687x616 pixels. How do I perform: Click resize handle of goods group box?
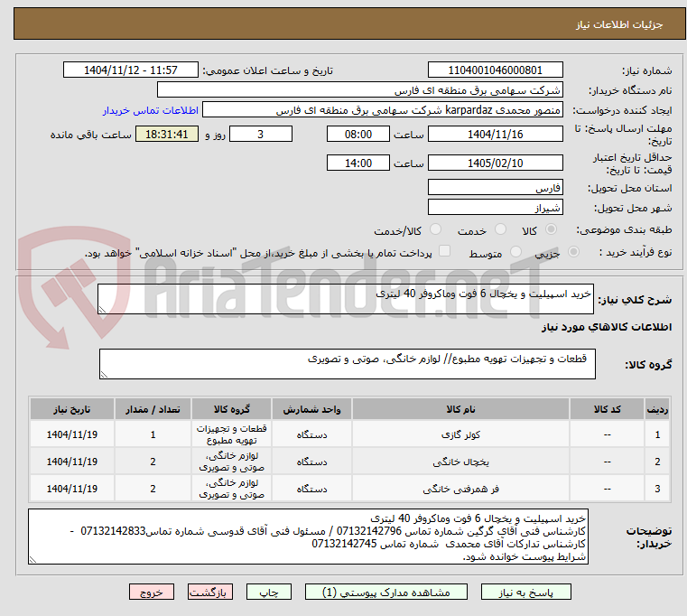tap(104, 375)
